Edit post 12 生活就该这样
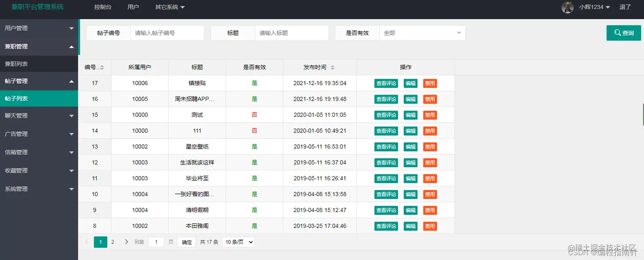The image size is (644, 260). pyautogui.click(x=411, y=162)
